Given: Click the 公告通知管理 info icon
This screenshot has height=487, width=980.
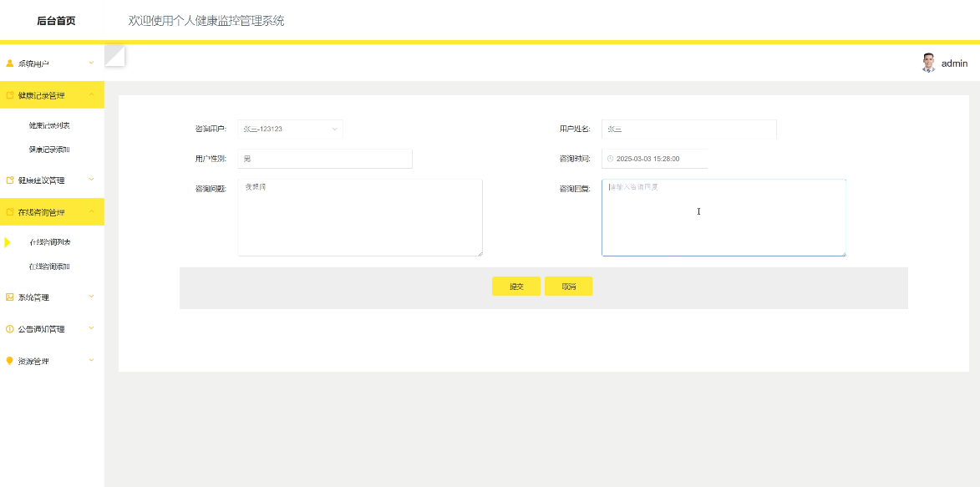Looking at the screenshot, I should (x=9, y=328).
